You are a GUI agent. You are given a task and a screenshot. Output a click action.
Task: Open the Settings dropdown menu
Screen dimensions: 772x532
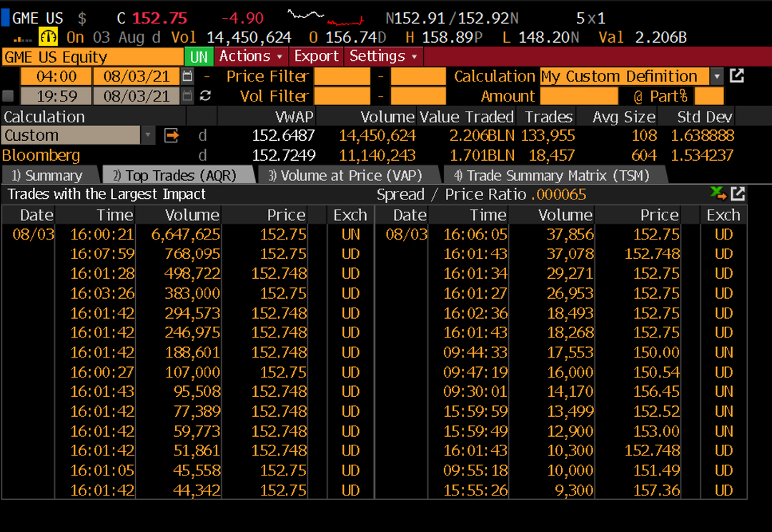pos(384,56)
